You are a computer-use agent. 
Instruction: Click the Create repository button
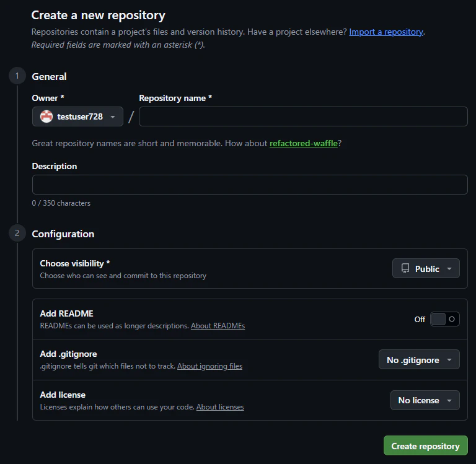point(426,446)
